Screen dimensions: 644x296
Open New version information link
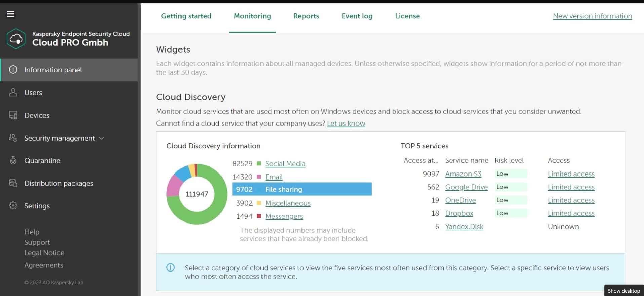click(x=592, y=16)
